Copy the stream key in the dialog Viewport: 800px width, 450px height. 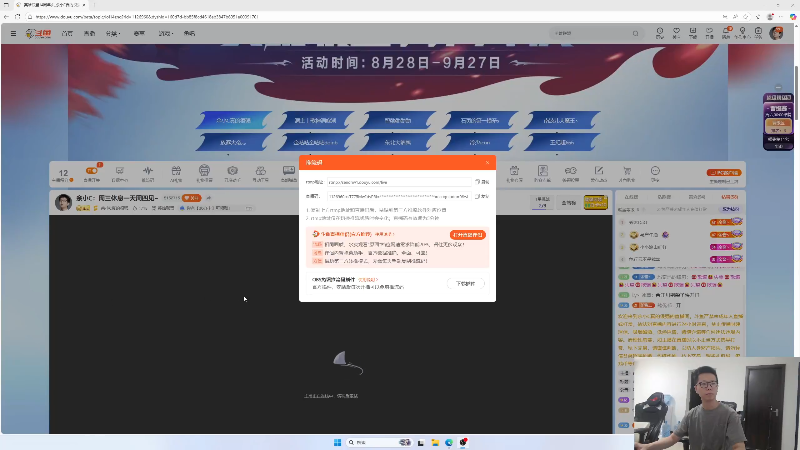click(483, 196)
